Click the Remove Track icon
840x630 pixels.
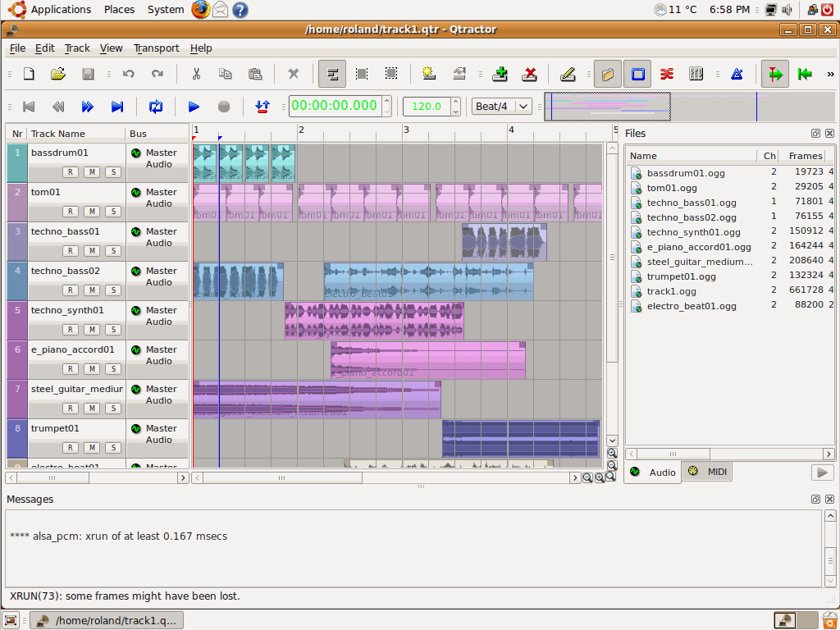pos(529,74)
